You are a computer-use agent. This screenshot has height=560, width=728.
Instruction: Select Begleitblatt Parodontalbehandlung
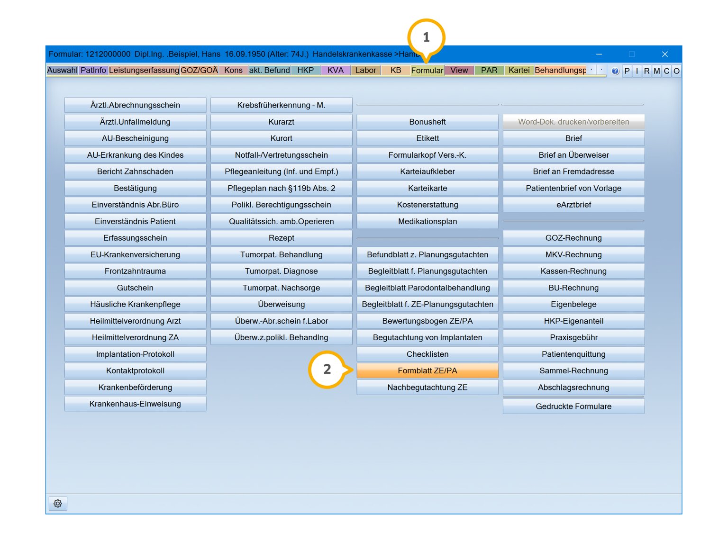[428, 288]
